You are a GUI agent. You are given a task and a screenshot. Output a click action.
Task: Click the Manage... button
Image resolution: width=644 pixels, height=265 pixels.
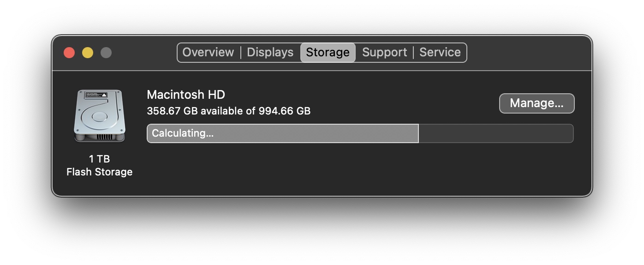(x=537, y=103)
